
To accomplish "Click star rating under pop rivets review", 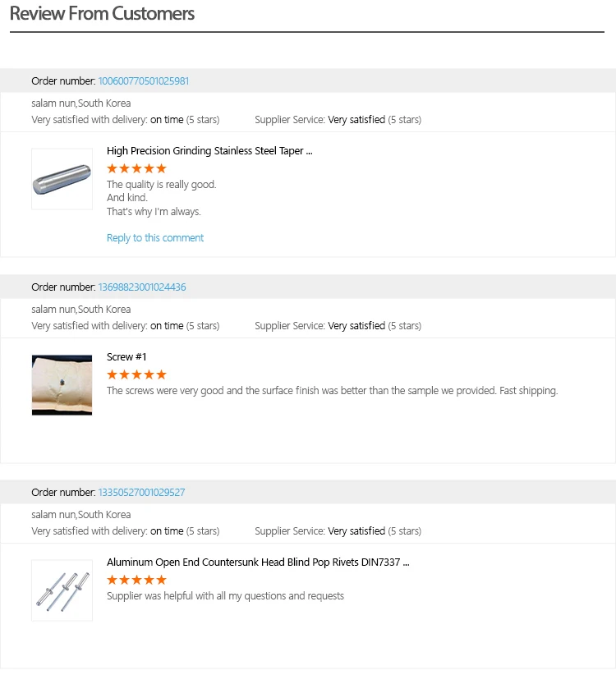I will click(136, 580).
